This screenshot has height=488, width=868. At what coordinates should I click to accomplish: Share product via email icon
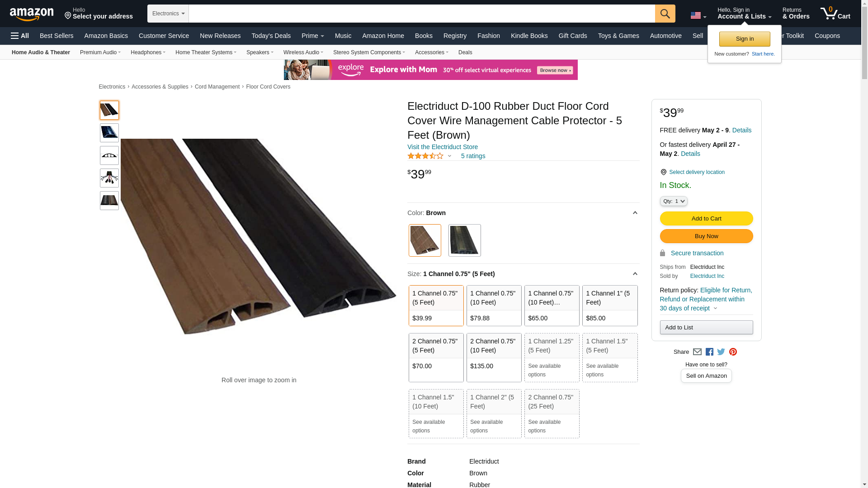697,352
